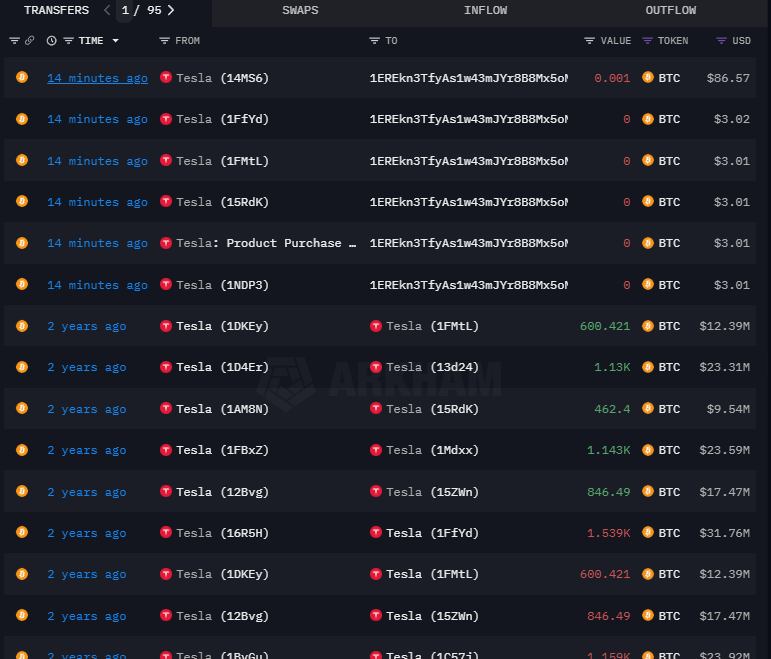The height and width of the screenshot is (659, 771).
Task: Switch to the SWAPS tab
Action: (300, 10)
